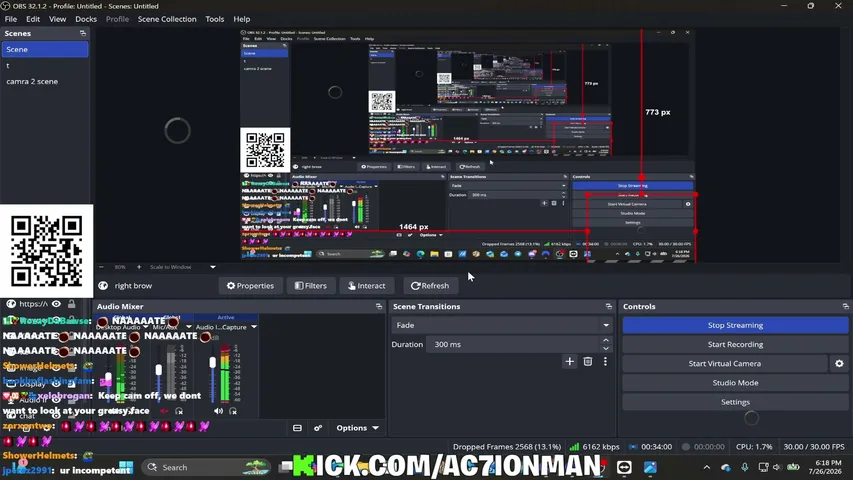853x480 pixels.
Task: Lock the https browser source
Action: tap(71, 304)
